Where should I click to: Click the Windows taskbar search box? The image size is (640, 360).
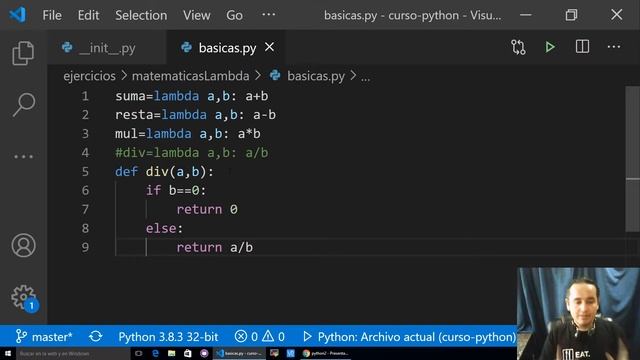point(73,353)
